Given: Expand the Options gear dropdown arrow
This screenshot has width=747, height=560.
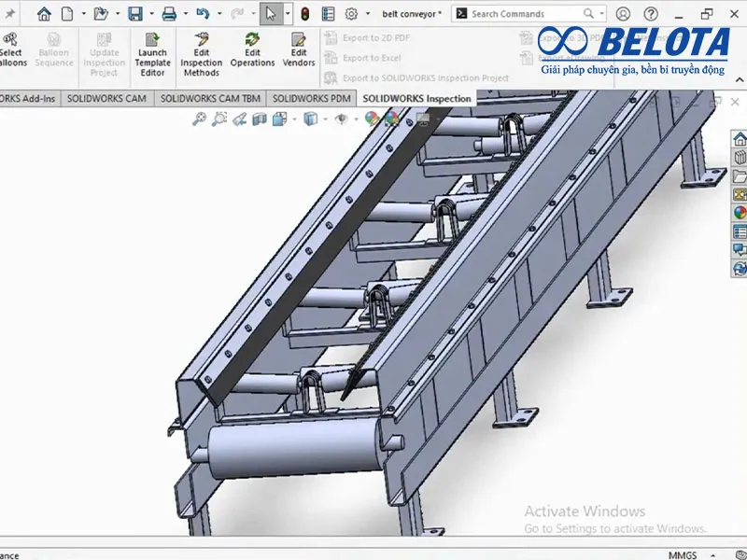Looking at the screenshot, I should coord(369,14).
